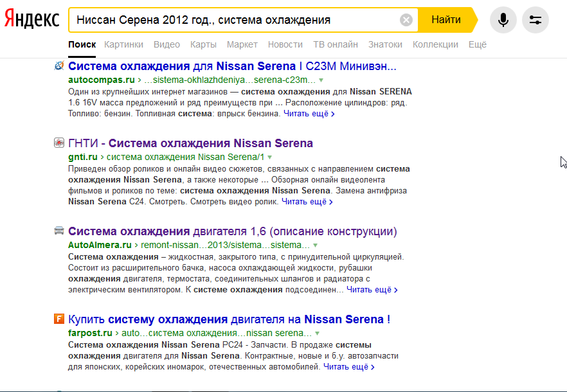Click Читать ещё in gnti.ru snippet
Image resolution: width=567 pixels, height=392 pixels.
[x=307, y=201]
